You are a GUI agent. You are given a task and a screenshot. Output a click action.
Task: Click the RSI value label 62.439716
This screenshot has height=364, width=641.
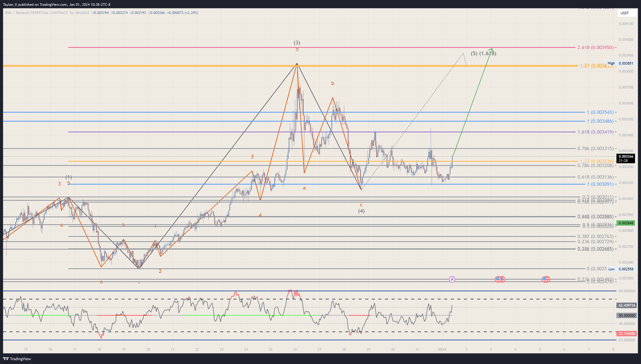[x=627, y=305]
